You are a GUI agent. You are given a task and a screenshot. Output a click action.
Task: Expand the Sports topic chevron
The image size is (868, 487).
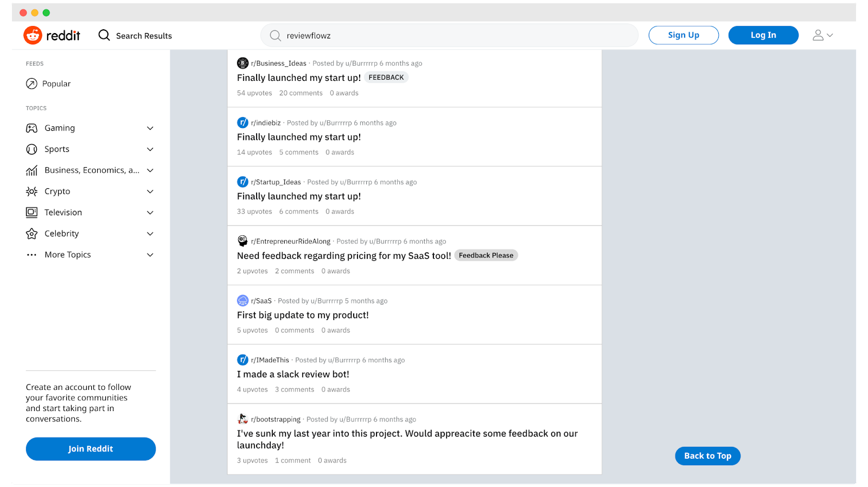pos(150,149)
